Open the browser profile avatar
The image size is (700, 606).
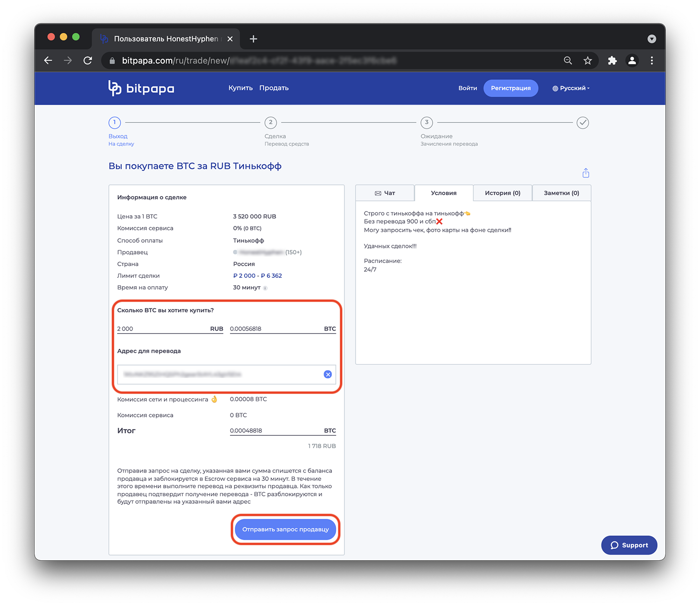(x=632, y=61)
